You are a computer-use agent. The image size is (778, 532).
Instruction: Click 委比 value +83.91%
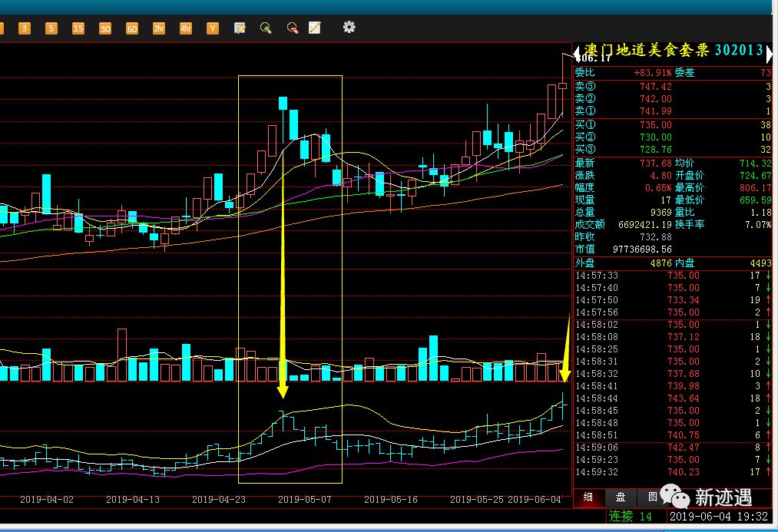pyautogui.click(x=653, y=73)
